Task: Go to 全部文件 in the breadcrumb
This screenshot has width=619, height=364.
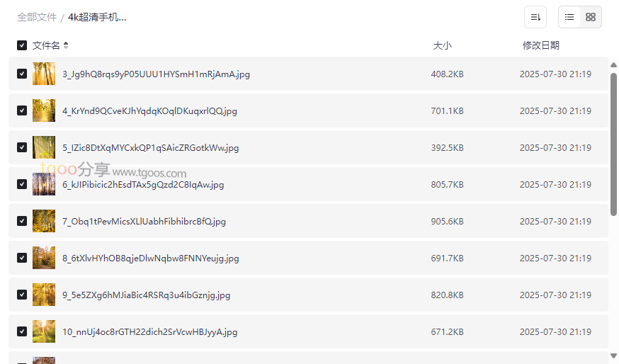Action: pyautogui.click(x=37, y=17)
